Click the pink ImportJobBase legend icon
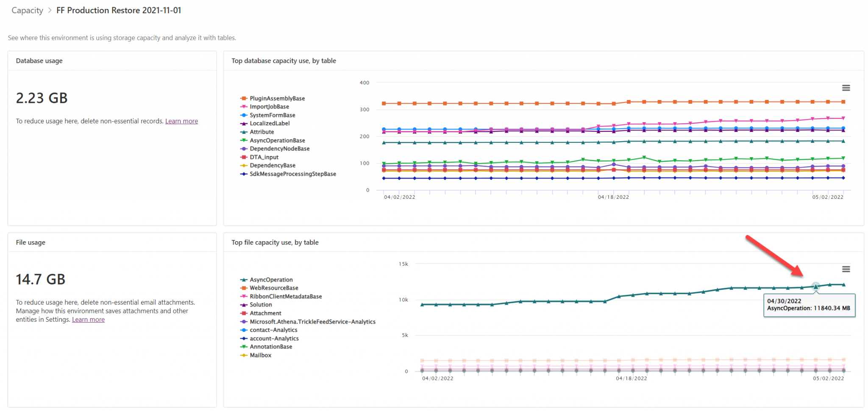The width and height of the screenshot is (868, 412). 243,106
